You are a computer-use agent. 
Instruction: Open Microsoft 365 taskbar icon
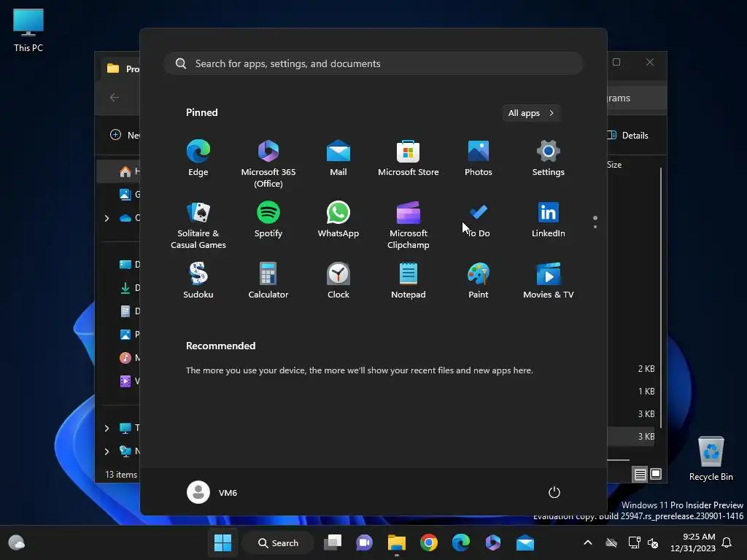tap(492, 542)
